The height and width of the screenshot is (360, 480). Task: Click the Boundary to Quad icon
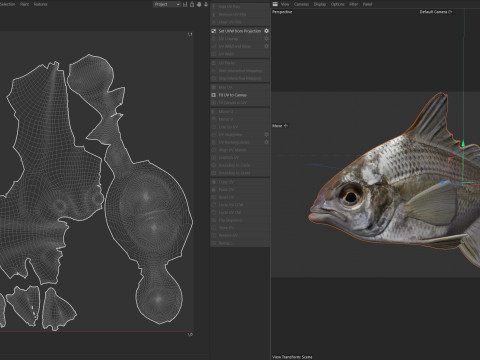pos(214,173)
